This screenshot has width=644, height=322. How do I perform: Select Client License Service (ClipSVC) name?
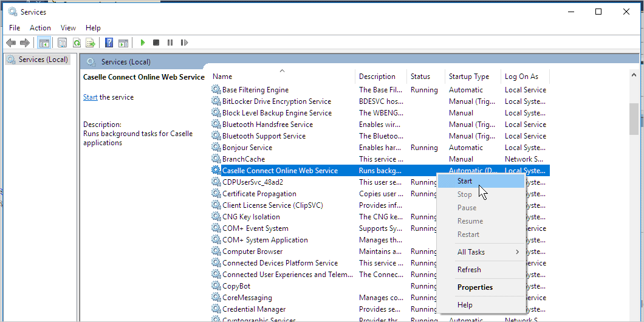[x=273, y=205]
